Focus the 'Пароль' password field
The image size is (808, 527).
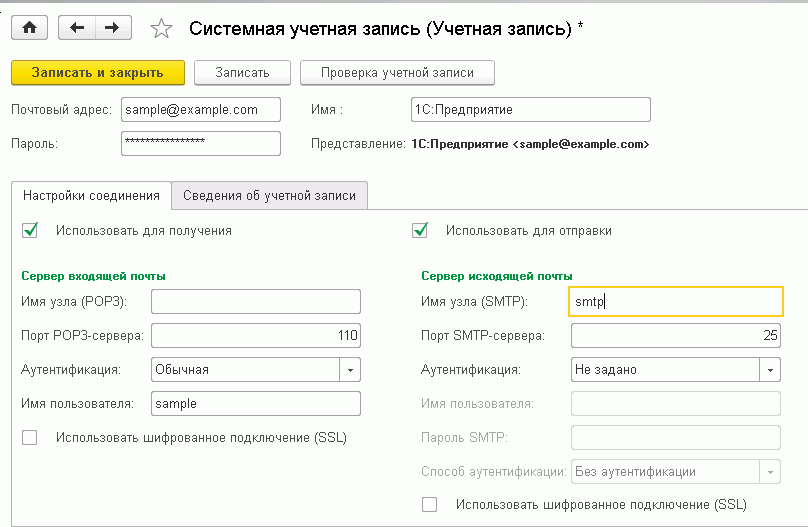(200, 143)
